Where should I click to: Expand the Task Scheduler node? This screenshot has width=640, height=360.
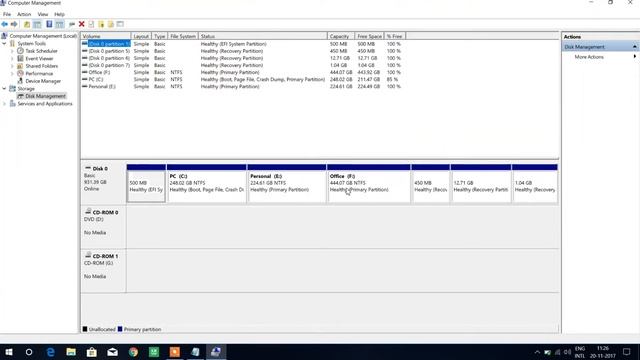pyautogui.click(x=12, y=51)
